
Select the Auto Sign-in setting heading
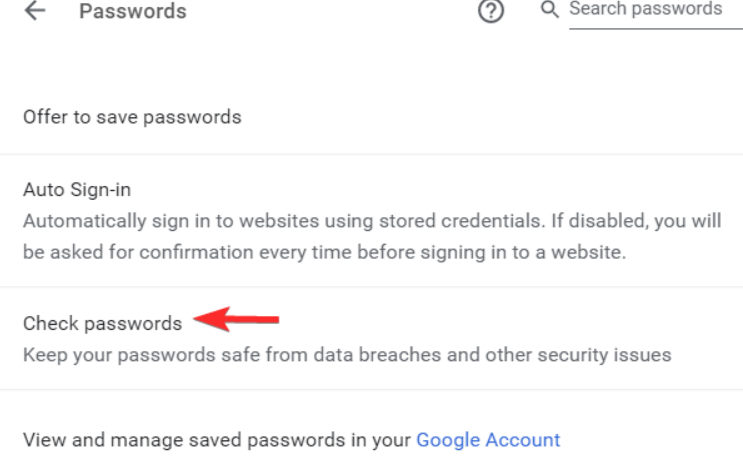(77, 190)
